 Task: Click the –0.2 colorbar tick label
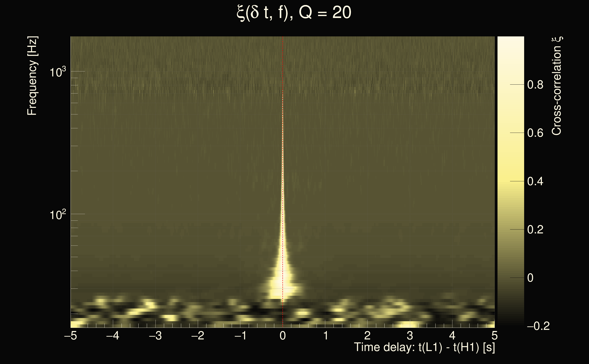click(538, 326)
